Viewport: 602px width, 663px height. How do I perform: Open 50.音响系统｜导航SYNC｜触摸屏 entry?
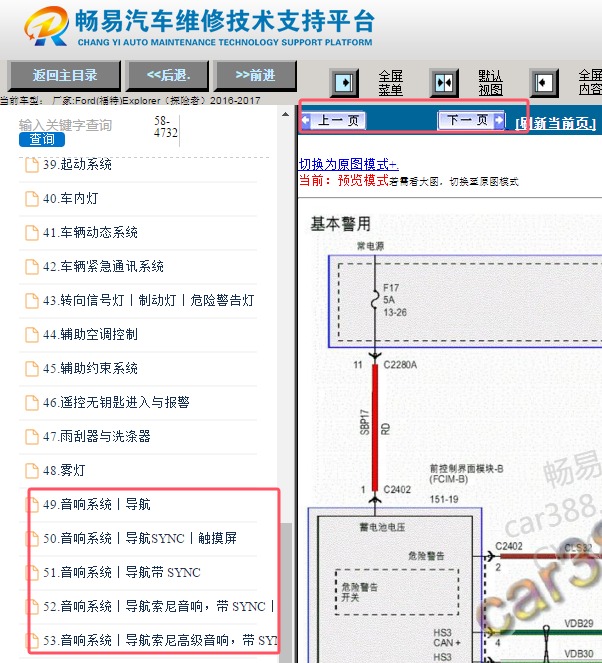click(140, 539)
